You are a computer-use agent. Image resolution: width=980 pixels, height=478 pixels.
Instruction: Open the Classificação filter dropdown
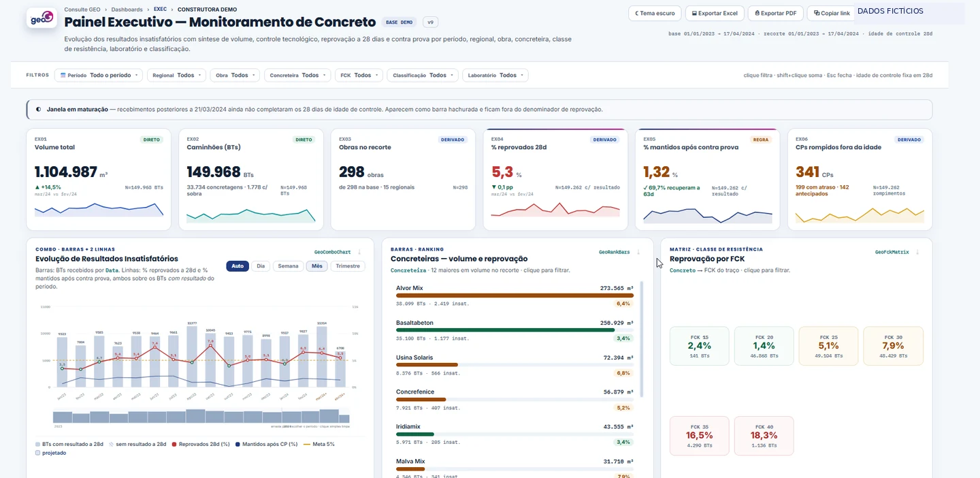pos(422,76)
